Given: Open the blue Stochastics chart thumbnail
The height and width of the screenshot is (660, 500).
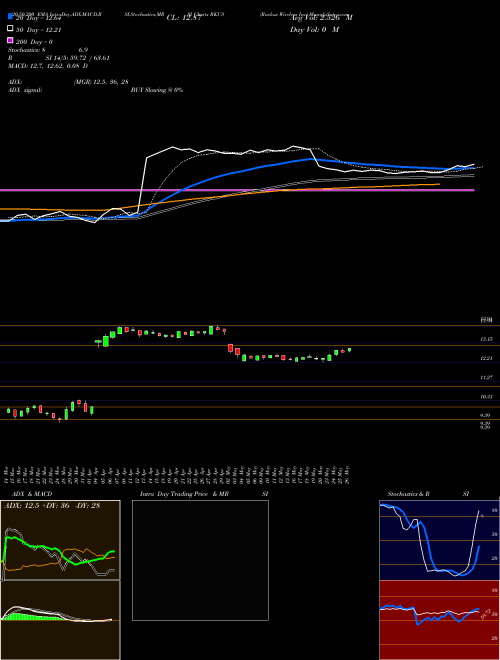Looking at the screenshot, I should tap(439, 540).
